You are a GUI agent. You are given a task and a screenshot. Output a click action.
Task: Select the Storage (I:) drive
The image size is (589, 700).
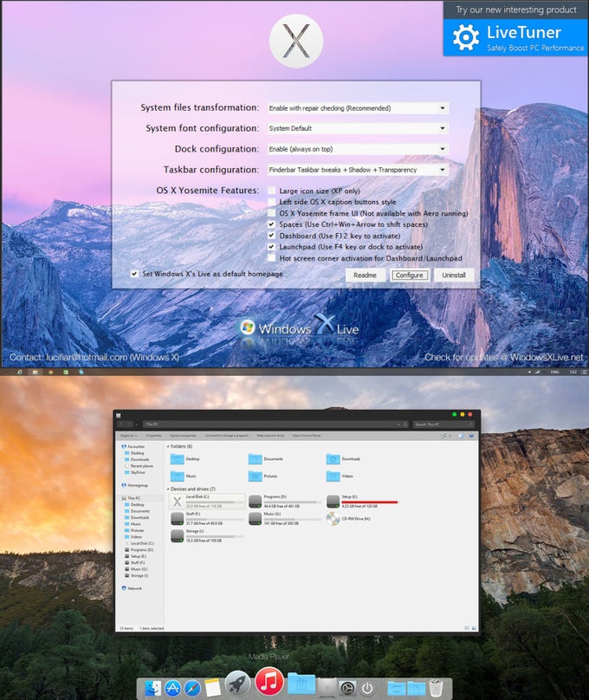(207, 535)
